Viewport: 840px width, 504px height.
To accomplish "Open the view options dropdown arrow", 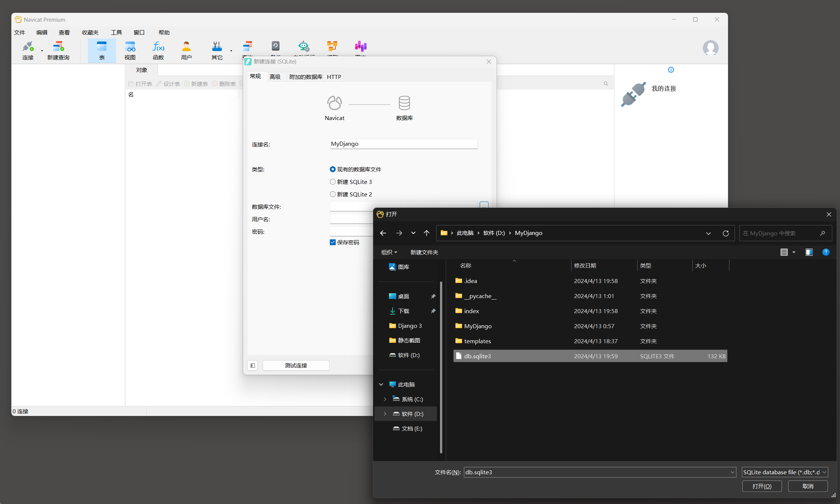I will (794, 252).
